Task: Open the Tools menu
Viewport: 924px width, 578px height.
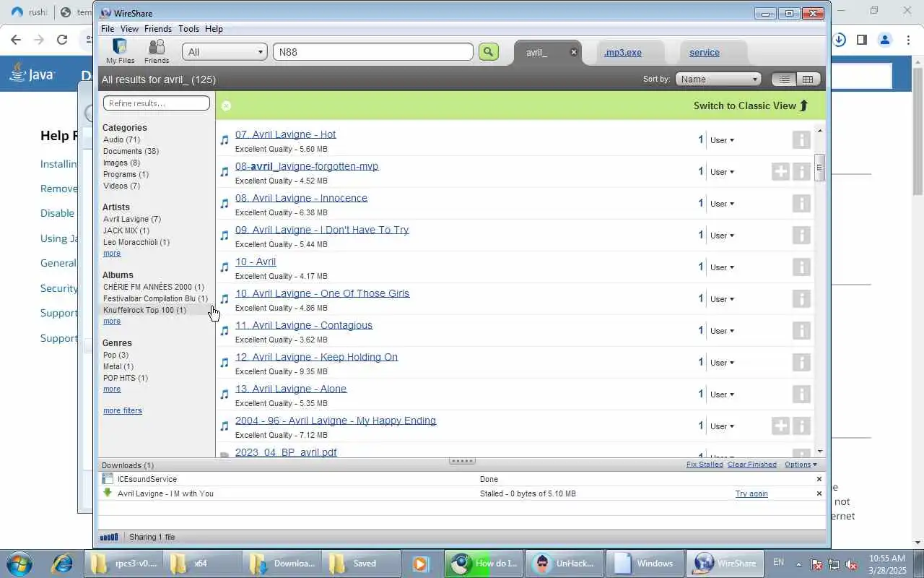Action: pos(188,29)
